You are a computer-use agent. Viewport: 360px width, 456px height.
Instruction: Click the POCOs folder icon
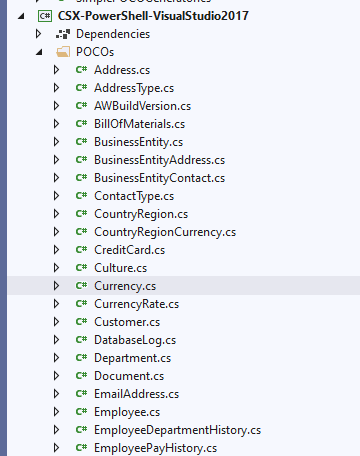tap(63, 52)
